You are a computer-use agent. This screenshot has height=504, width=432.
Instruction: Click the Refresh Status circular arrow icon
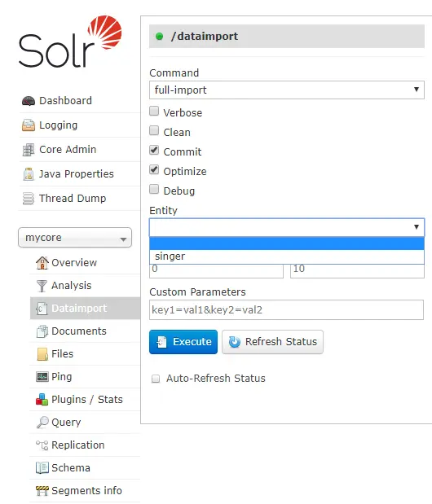[x=235, y=342]
